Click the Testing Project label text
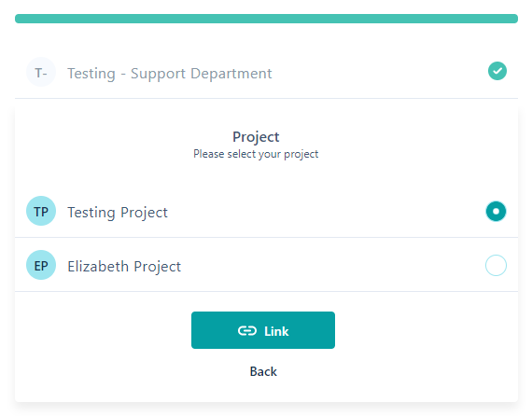Screen dimensions: 532x416 pyautogui.click(x=118, y=213)
